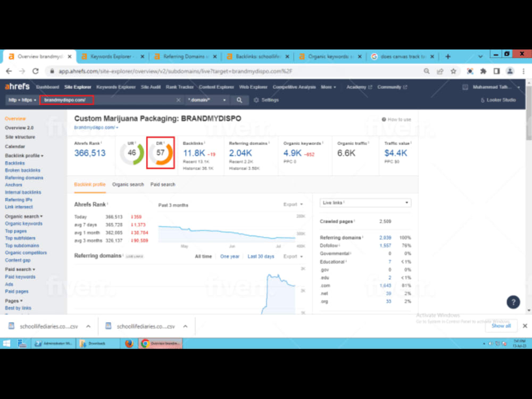Open the Chrome profile avatar icon
532x399 pixels.
[510, 71]
